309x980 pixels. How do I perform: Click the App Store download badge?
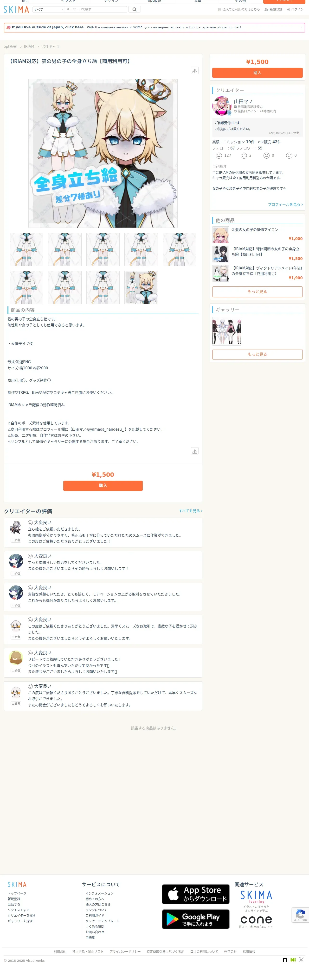195,894
